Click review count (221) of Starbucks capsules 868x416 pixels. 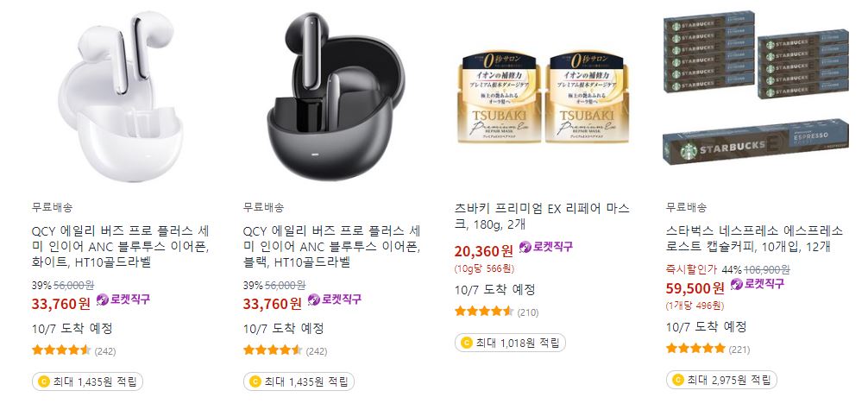739,350
